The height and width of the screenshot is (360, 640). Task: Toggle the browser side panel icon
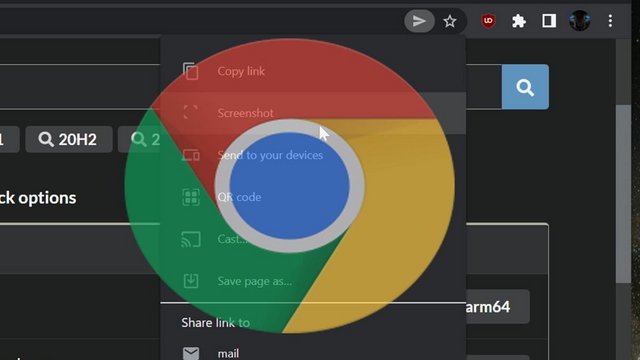click(x=549, y=21)
